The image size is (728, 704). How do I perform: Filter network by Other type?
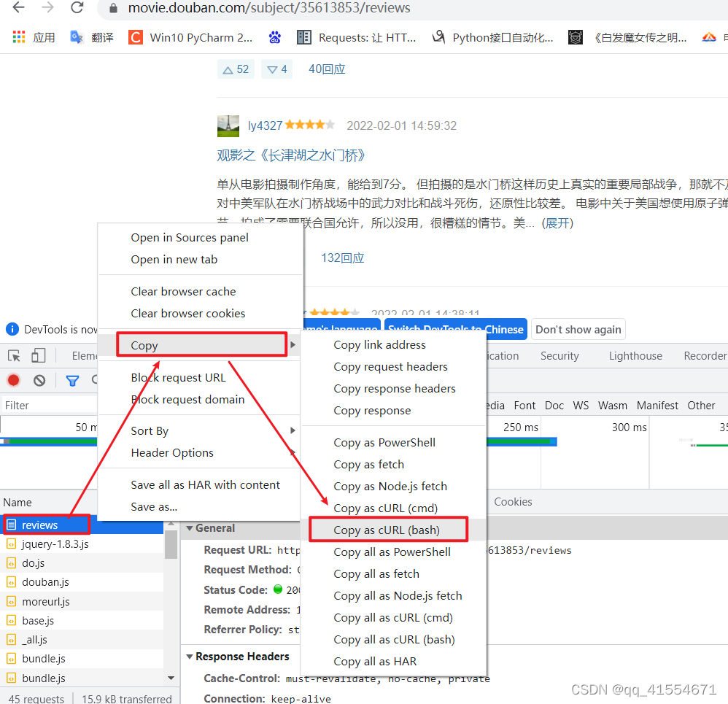(701, 406)
